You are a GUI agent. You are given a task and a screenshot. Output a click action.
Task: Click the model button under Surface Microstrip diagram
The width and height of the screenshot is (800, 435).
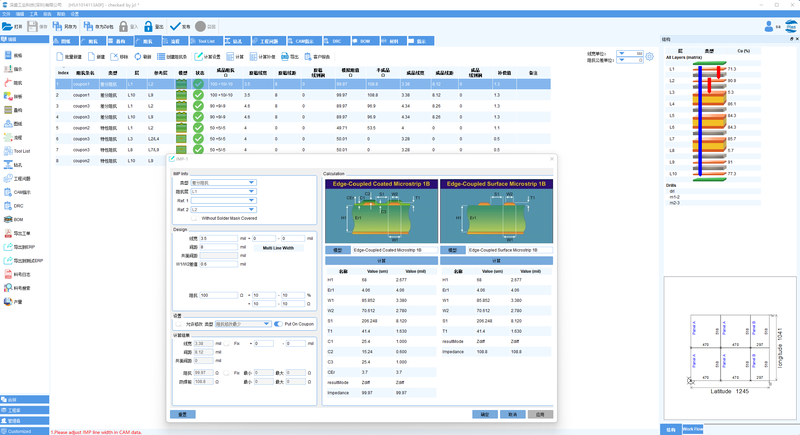click(x=453, y=250)
